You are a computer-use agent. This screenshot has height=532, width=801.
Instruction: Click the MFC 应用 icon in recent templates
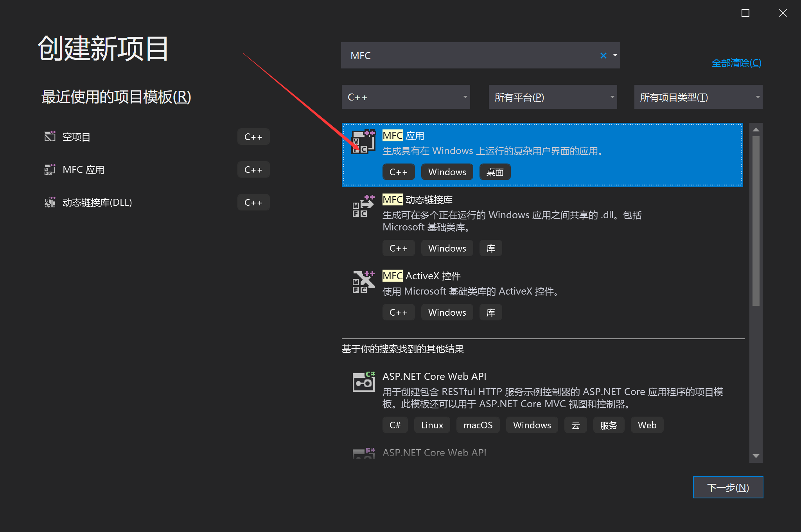pos(50,169)
